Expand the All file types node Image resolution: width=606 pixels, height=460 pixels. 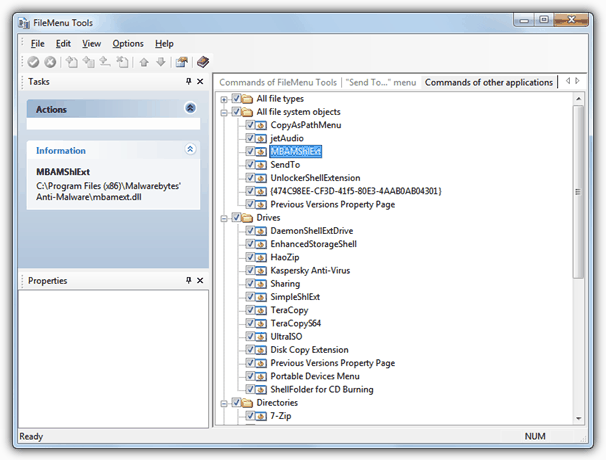[x=224, y=99]
